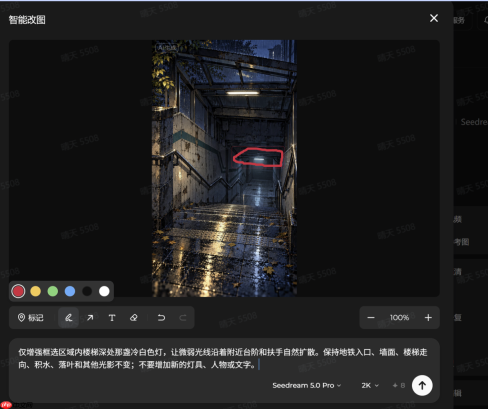Zoom in with the plus button
Viewport: 488px width, 409px height.
(x=428, y=318)
